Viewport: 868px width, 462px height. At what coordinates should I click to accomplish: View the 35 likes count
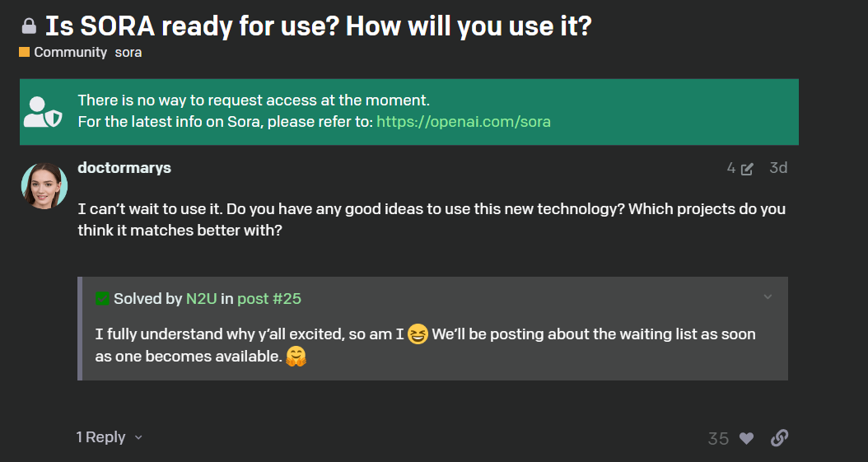[718, 439]
